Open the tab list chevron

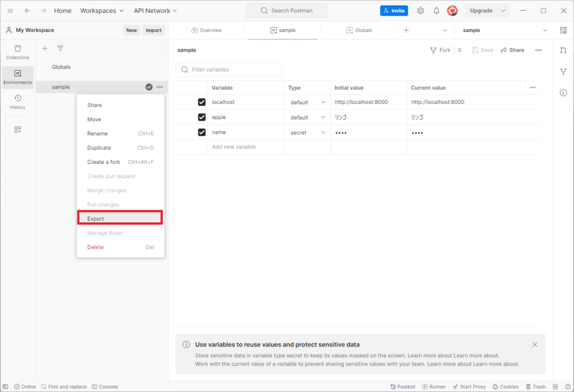pos(445,30)
